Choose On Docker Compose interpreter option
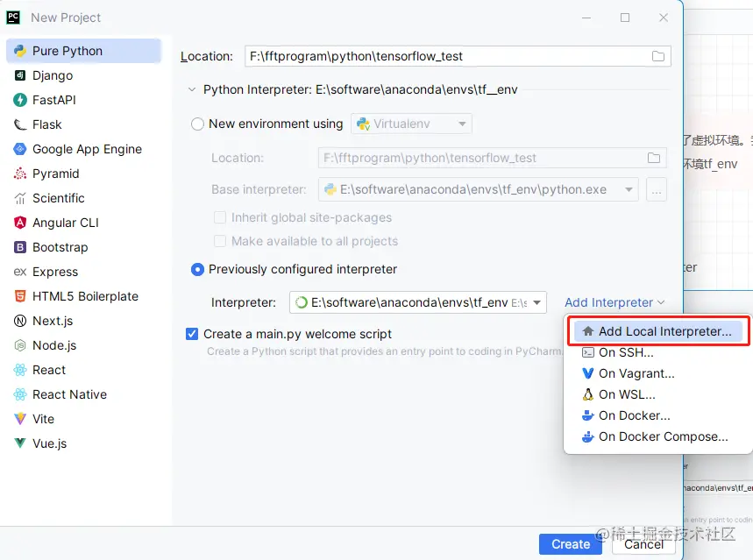 pos(658,436)
